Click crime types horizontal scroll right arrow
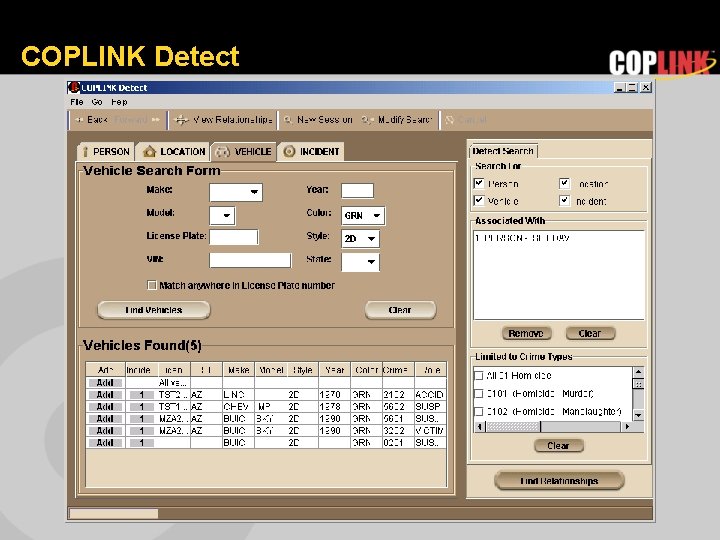The height and width of the screenshot is (540, 720). (x=627, y=427)
